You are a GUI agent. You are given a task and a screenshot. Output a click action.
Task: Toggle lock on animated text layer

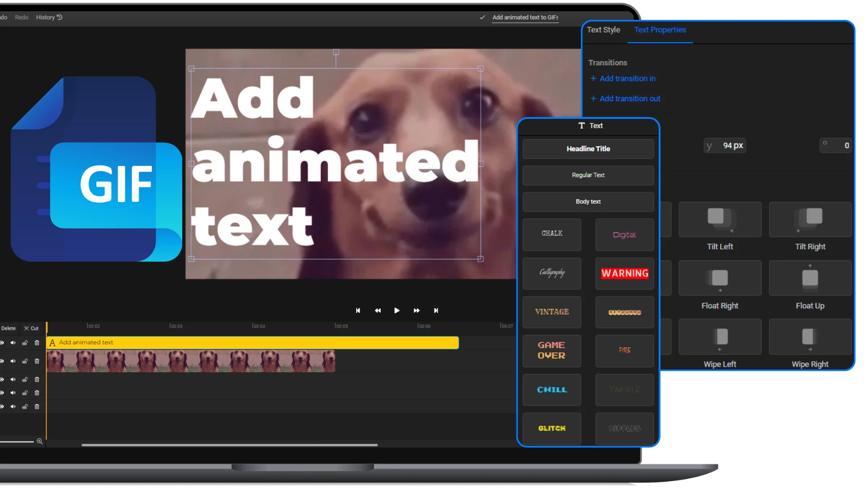(24, 343)
